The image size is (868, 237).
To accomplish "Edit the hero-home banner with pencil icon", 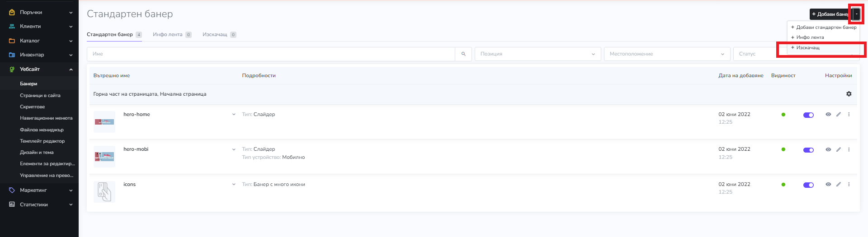I will (838, 115).
